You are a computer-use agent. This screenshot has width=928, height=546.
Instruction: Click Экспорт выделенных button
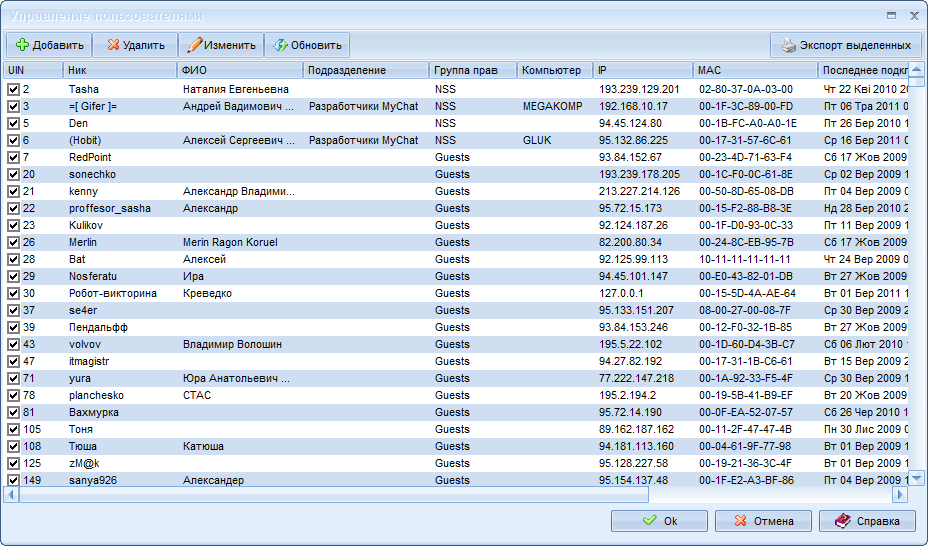(846, 45)
